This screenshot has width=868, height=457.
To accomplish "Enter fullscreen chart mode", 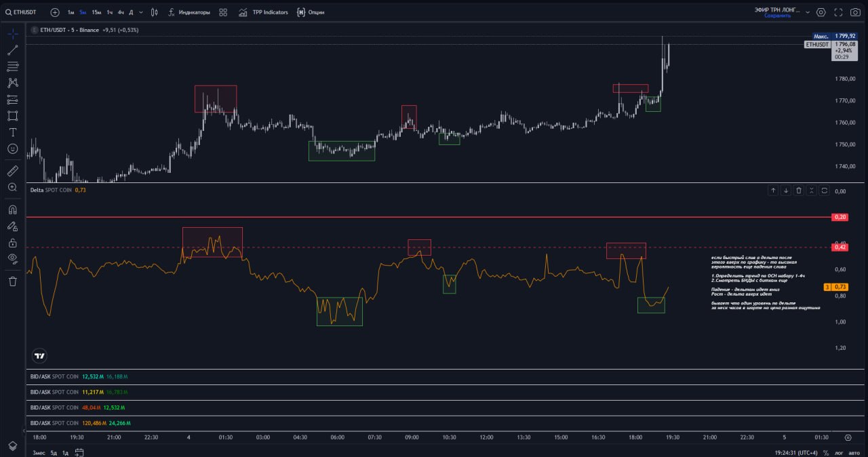I will [x=838, y=12].
